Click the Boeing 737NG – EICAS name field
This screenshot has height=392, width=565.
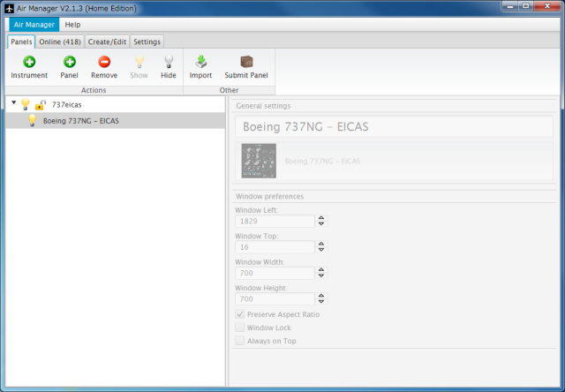pyautogui.click(x=394, y=126)
